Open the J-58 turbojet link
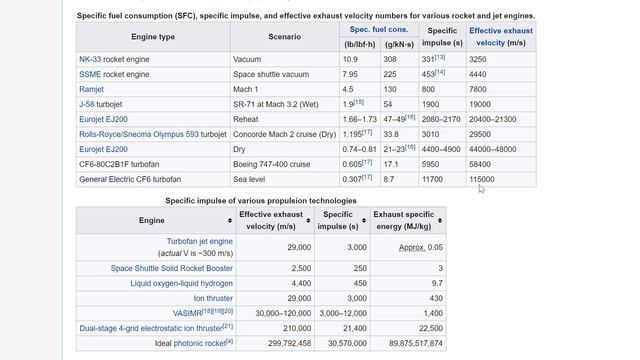 pyautogui.click(x=87, y=104)
